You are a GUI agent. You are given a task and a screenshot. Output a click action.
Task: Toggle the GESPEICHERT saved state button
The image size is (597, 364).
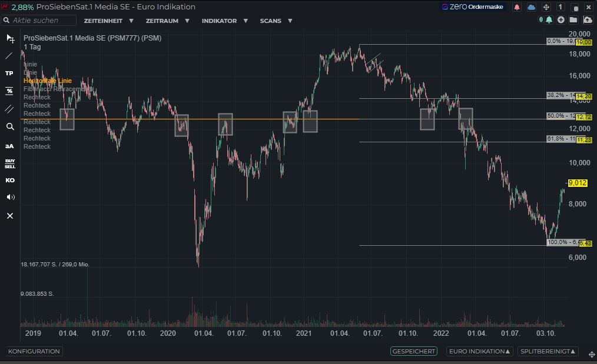coord(414,351)
